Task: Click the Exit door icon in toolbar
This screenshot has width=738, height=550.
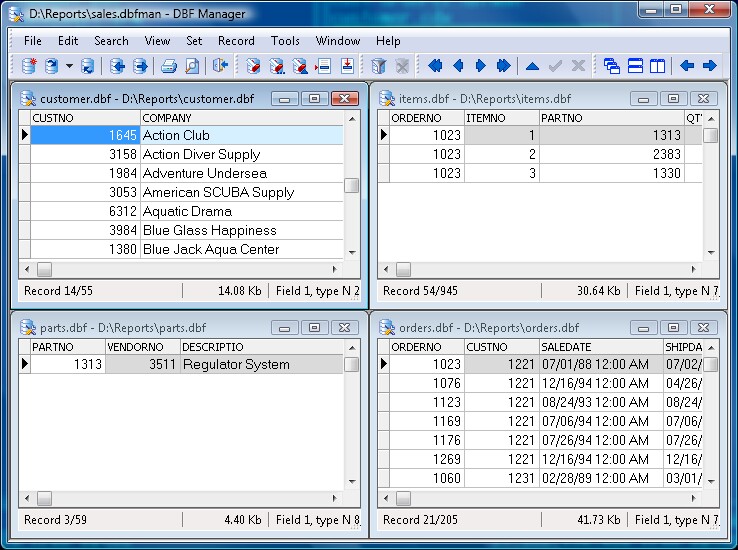Action: (220, 66)
